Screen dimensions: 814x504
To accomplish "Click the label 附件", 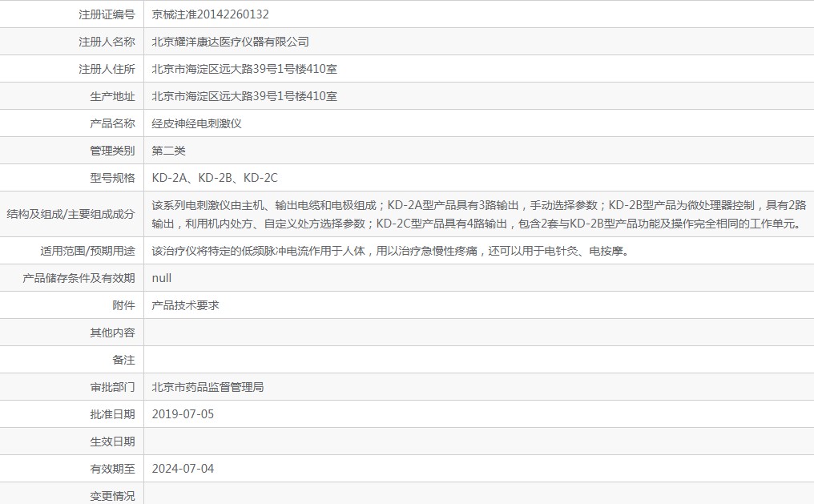I will [x=123, y=306].
